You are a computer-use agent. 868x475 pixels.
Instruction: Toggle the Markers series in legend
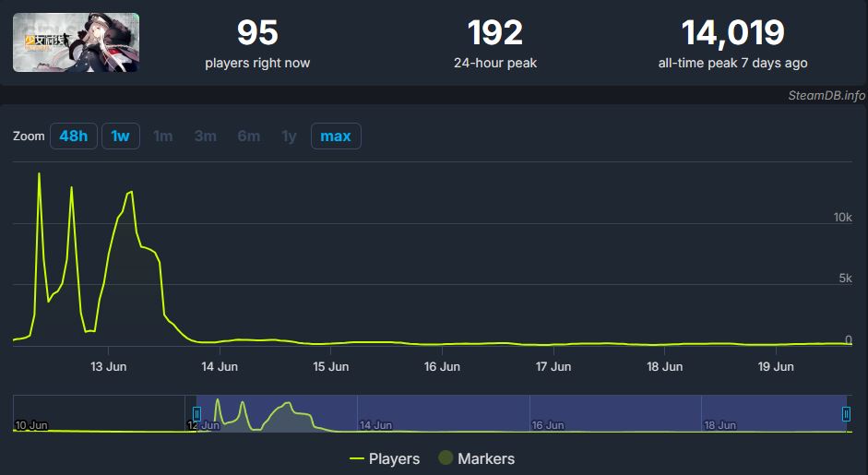pos(476,458)
